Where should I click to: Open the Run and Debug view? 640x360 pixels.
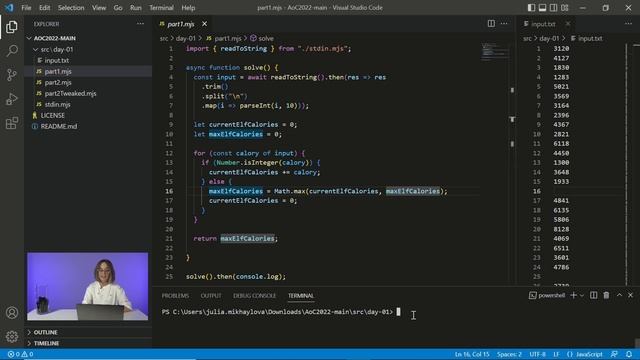[x=12, y=99]
